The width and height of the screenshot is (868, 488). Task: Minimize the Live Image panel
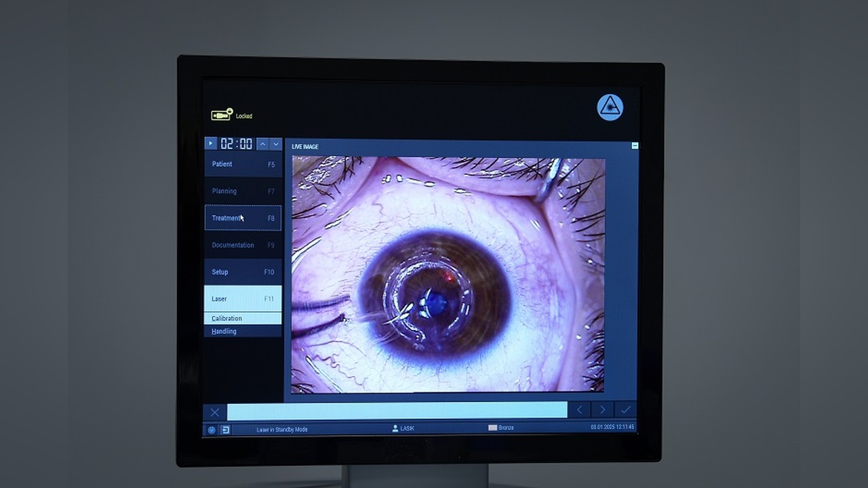[x=635, y=146]
